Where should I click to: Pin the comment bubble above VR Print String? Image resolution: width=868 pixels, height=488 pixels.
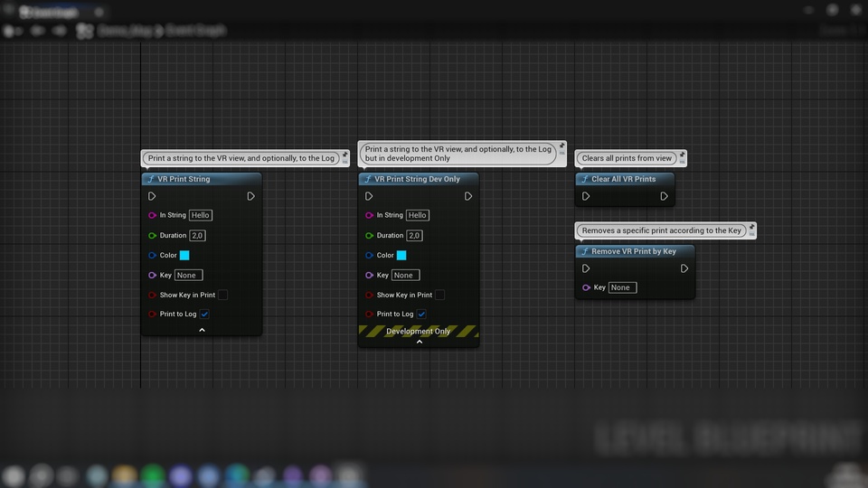tap(344, 155)
